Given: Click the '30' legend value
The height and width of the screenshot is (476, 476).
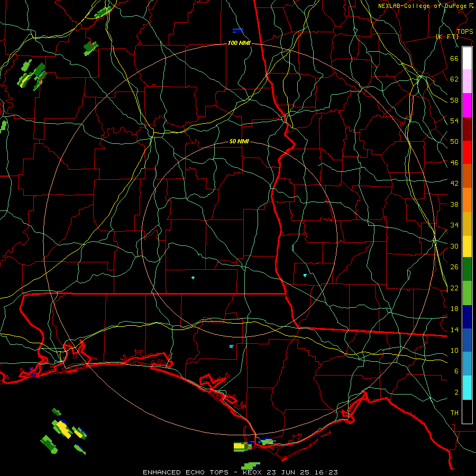Looking at the screenshot, I should click(454, 246).
